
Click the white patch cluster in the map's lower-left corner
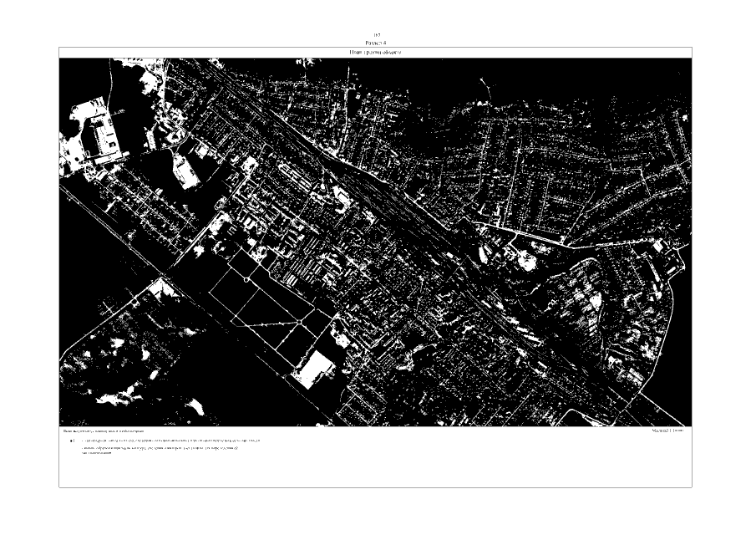pyautogui.click(x=109, y=368)
